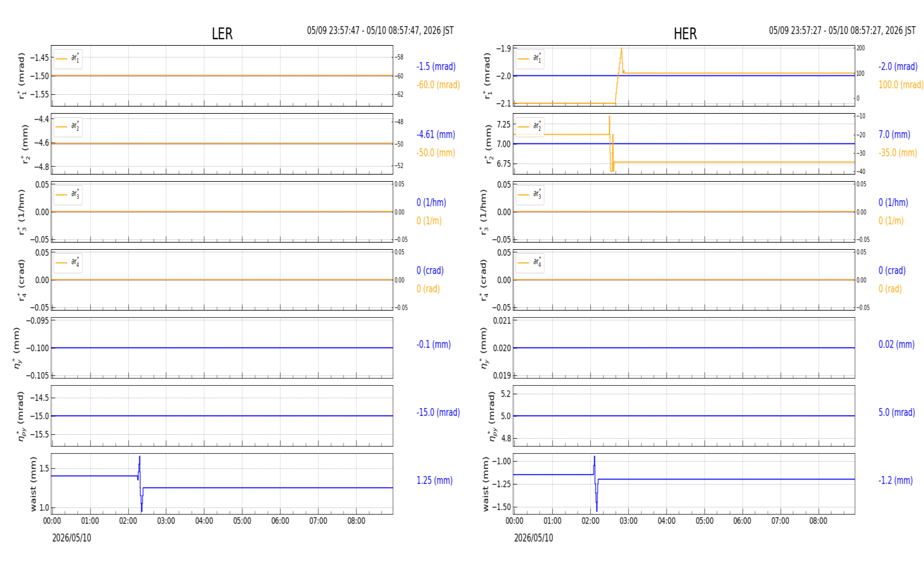
Task: Click the ∂r3* legend in the LER plot
Action: coord(68,195)
